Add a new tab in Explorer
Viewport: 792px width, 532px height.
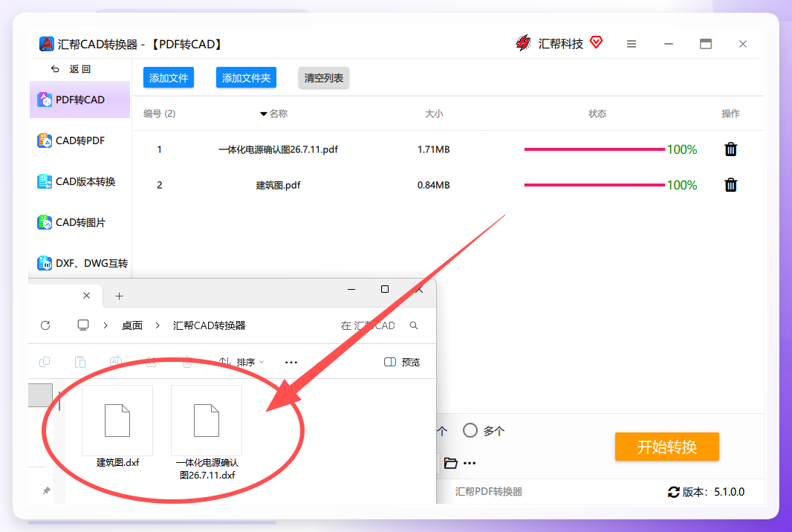[119, 296]
